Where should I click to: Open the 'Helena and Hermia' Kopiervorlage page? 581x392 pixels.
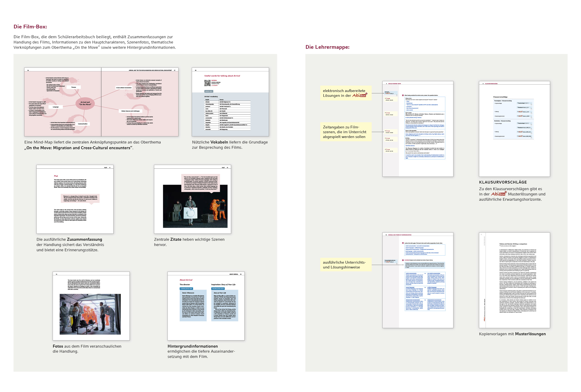(514, 280)
